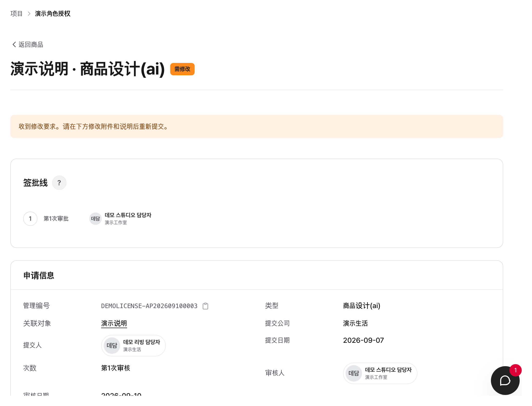Click the submitting company value 演示生活

pos(355,323)
